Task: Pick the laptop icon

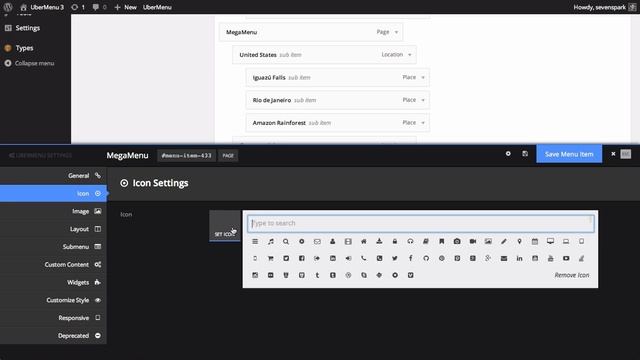Action: point(566,242)
